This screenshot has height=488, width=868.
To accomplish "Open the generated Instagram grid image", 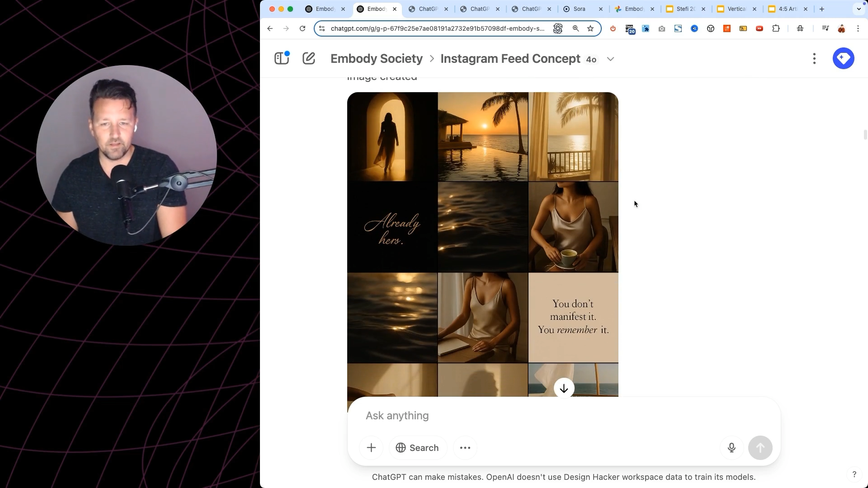I will point(482,244).
